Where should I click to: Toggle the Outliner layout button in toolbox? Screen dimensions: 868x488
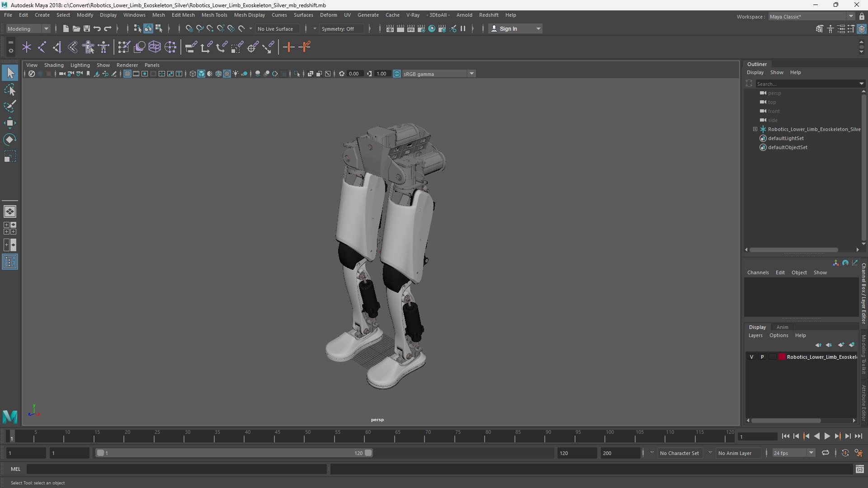pyautogui.click(x=10, y=262)
